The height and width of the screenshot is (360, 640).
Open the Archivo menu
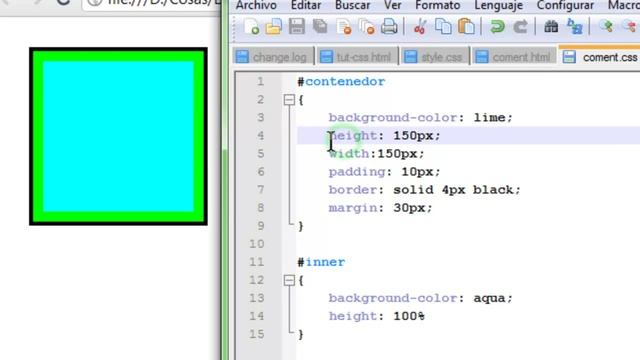[x=256, y=5]
